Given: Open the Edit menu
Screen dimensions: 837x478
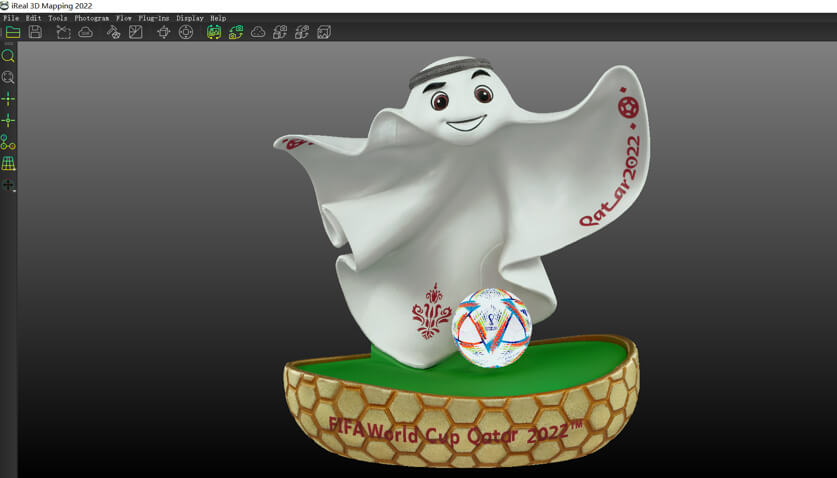Looking at the screenshot, I should (33, 18).
